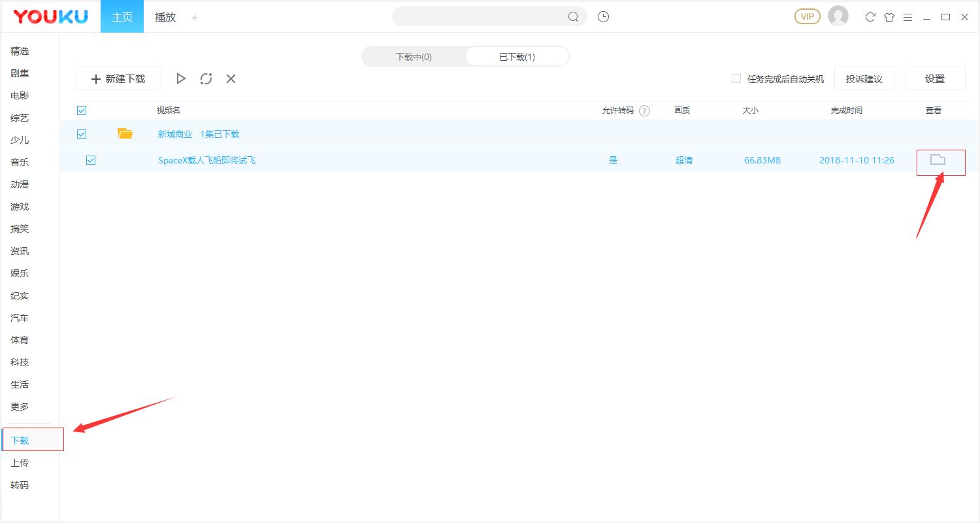This screenshot has height=523, width=980.
Task: Click the search magnifier icon
Action: (573, 17)
